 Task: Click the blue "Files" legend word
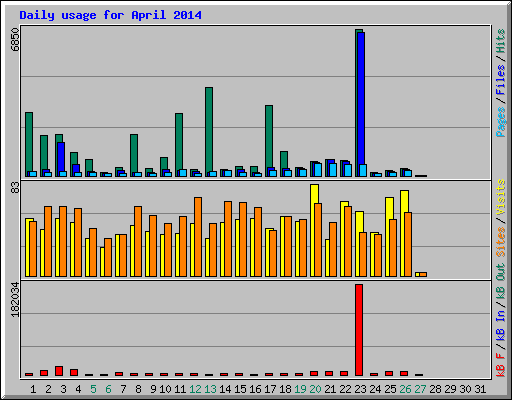[501, 80]
